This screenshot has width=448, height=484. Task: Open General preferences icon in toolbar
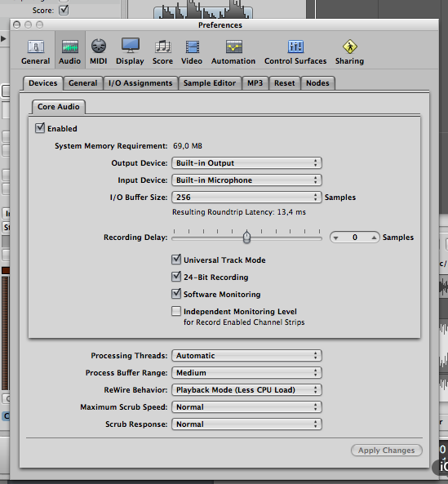click(x=35, y=47)
